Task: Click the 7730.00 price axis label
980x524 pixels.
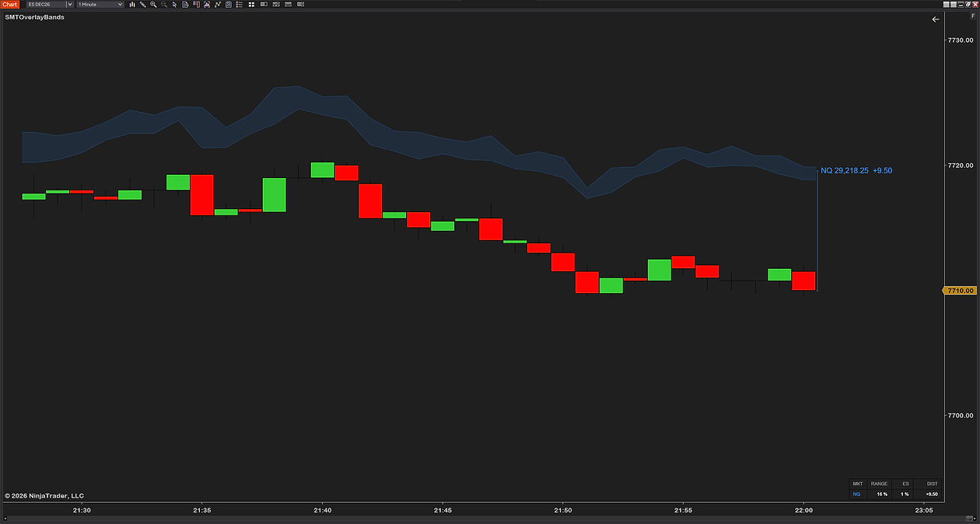Action: tap(961, 40)
